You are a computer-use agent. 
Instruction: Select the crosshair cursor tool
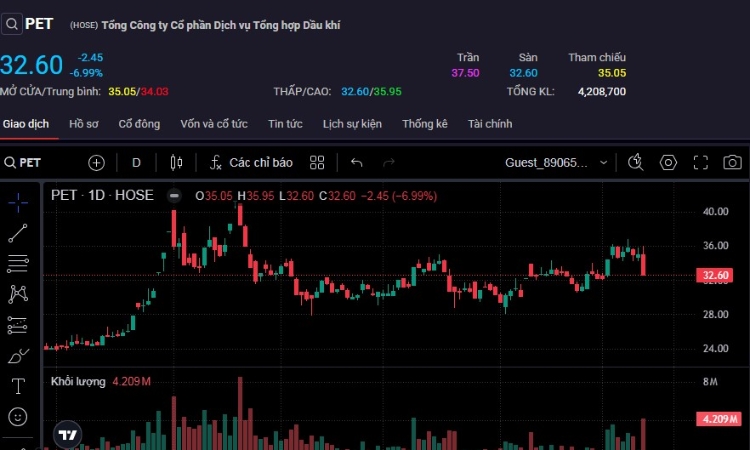point(18,202)
